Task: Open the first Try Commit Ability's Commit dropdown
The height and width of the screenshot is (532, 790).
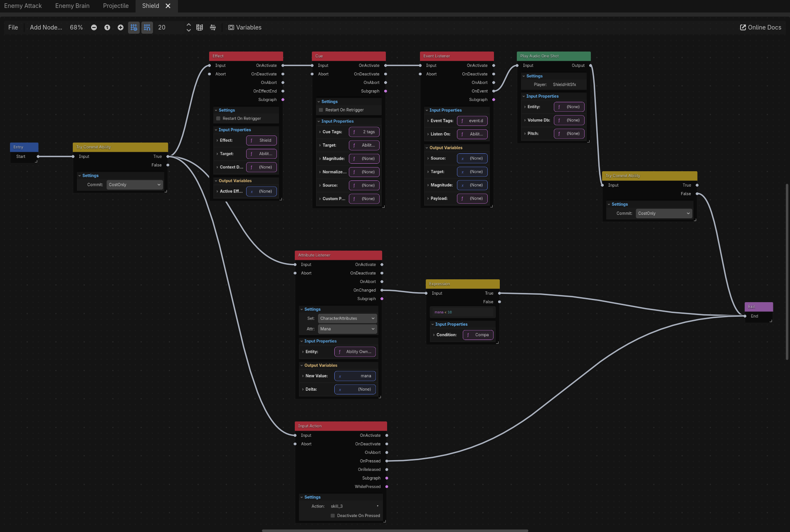Action: point(135,185)
